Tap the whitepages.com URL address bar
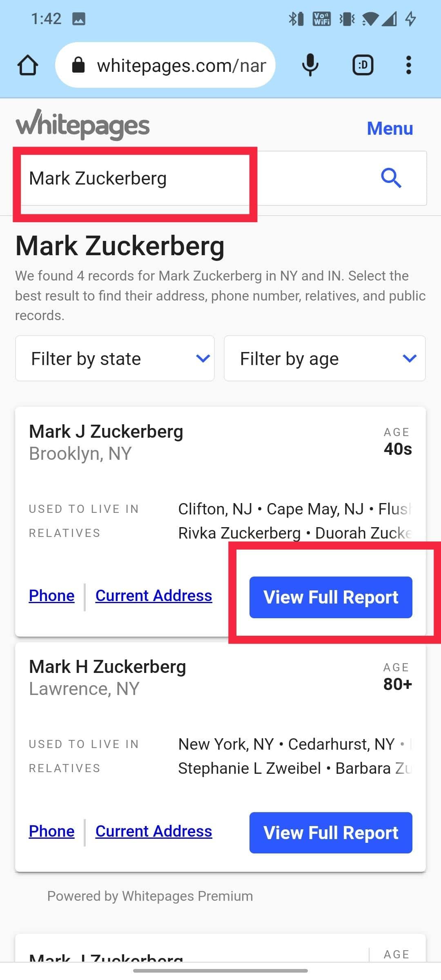Viewport: 441px width, 980px height. [181, 65]
